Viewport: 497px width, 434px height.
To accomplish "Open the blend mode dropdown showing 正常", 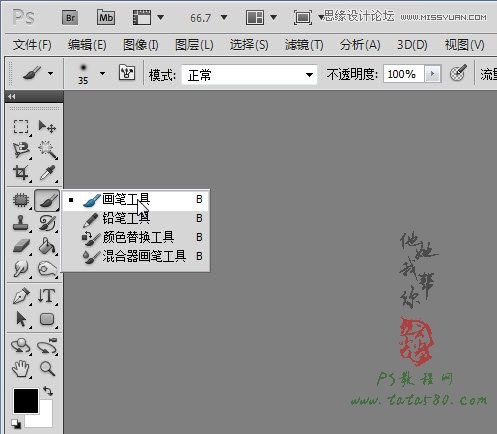I will [x=249, y=75].
